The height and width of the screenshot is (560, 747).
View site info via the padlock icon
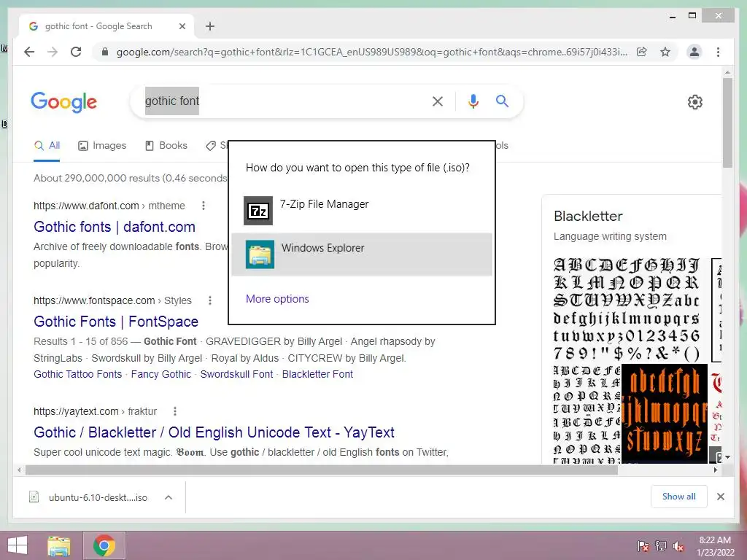(105, 52)
